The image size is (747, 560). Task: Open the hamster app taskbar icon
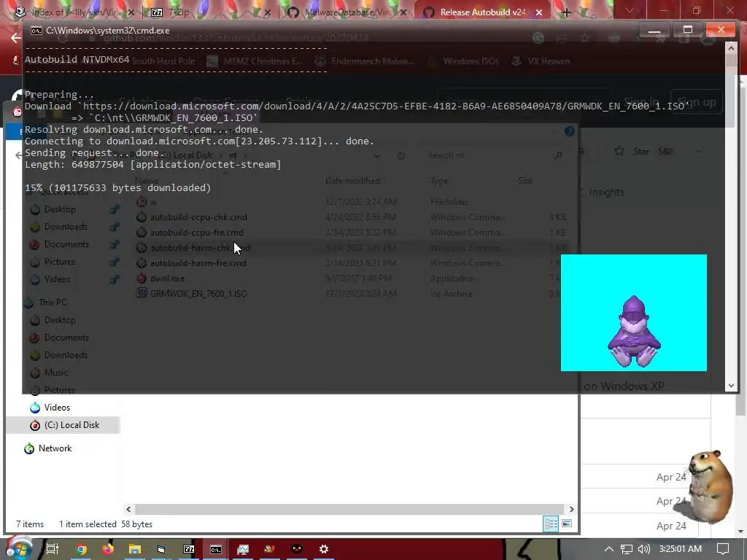pos(270,549)
